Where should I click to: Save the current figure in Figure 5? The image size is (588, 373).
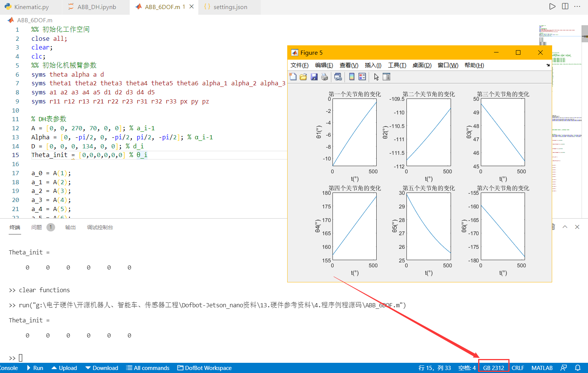(314, 77)
